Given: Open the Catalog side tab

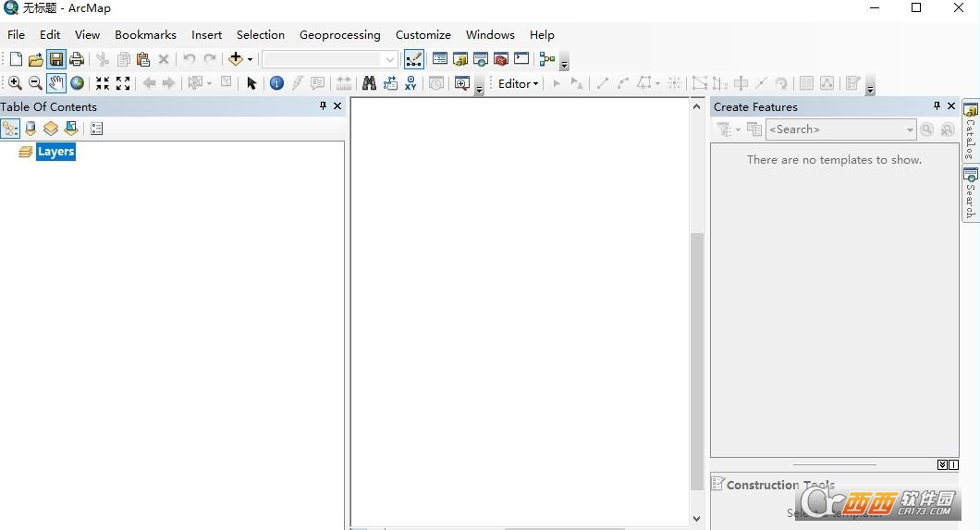Looking at the screenshot, I should 971,130.
